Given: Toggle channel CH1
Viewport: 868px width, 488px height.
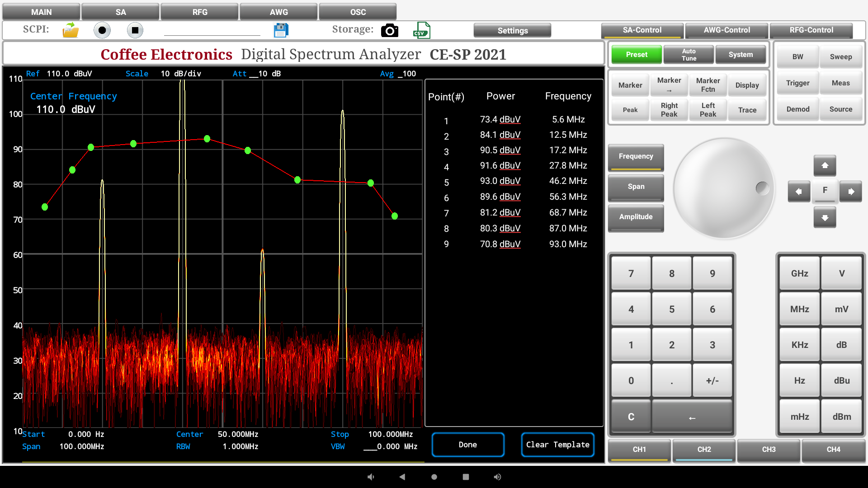Looking at the screenshot, I should pos(639,450).
